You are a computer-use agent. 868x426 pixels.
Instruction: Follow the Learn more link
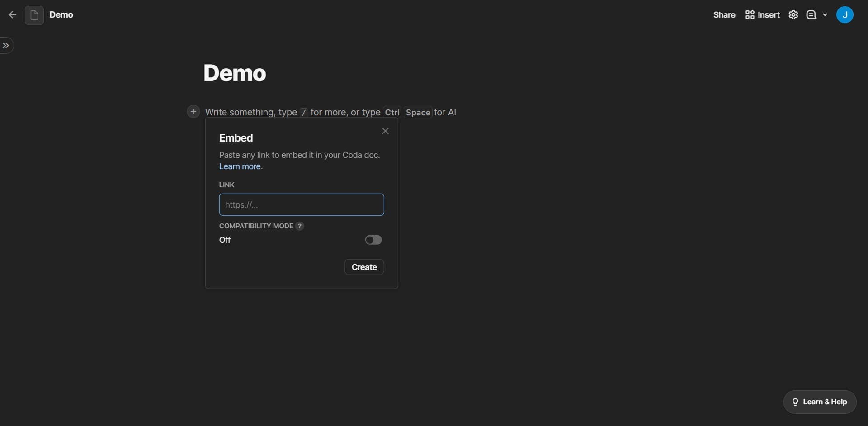pos(239,166)
